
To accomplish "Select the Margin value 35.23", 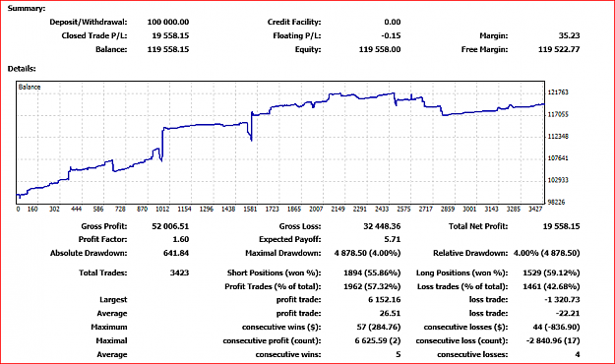I will pyautogui.click(x=569, y=35).
